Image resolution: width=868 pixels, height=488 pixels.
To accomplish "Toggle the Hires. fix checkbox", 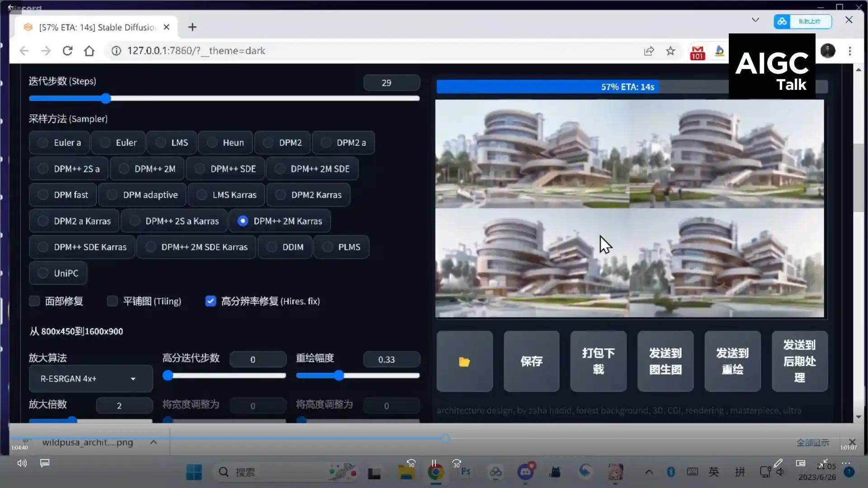I will [x=211, y=301].
